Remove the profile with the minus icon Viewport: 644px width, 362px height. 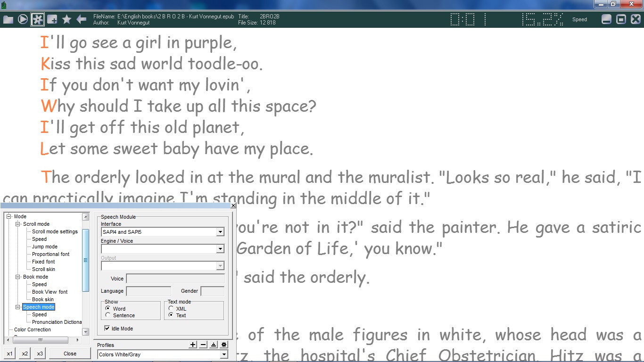[203, 345]
